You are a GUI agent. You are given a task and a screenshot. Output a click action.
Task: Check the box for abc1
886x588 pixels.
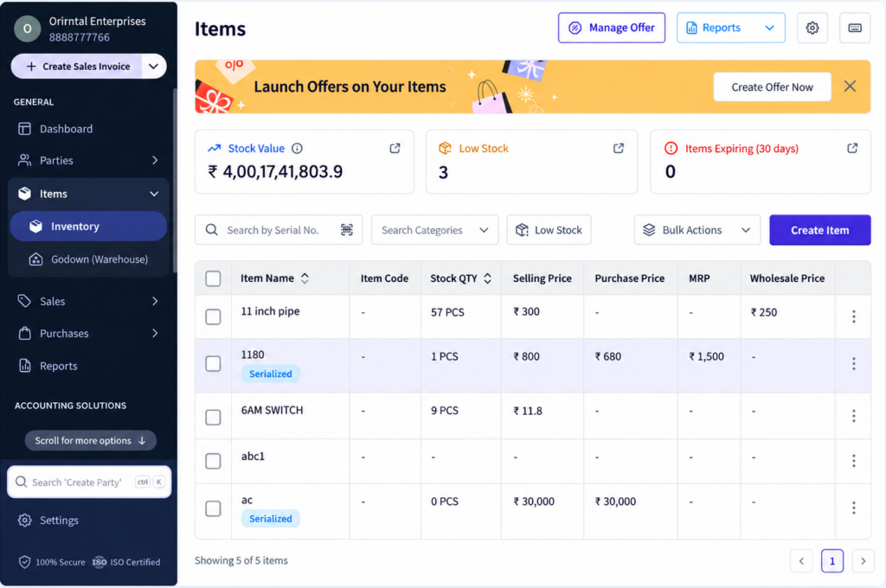[x=213, y=461]
